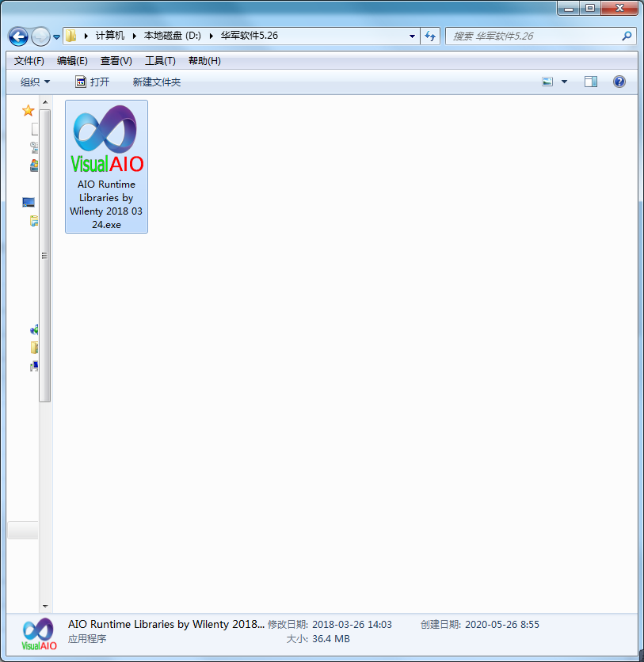
Task: Click the help question mark icon
Action: coord(619,82)
